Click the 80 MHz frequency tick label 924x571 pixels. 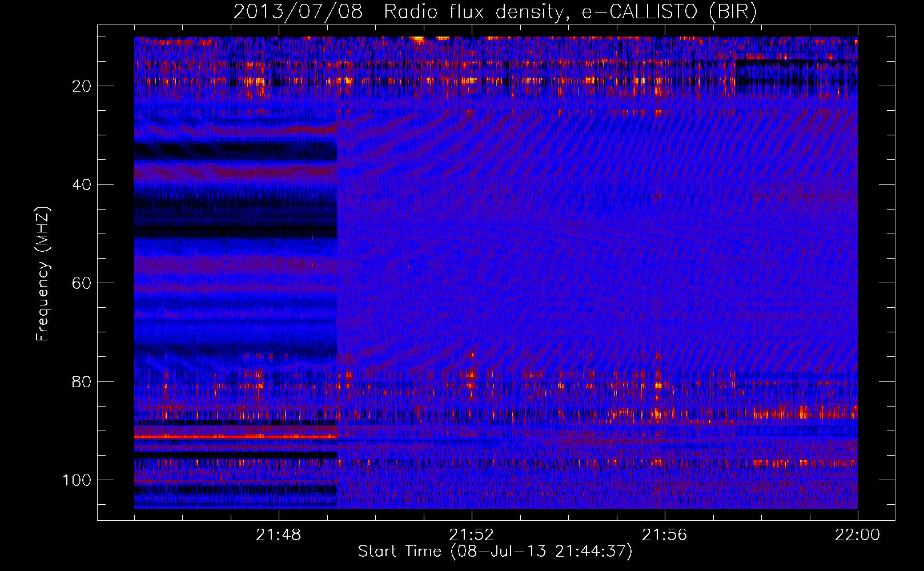point(82,381)
